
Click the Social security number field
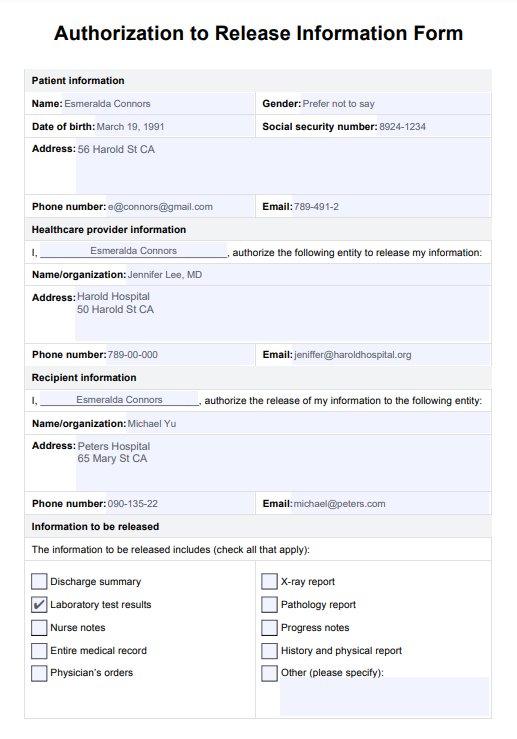click(434, 127)
